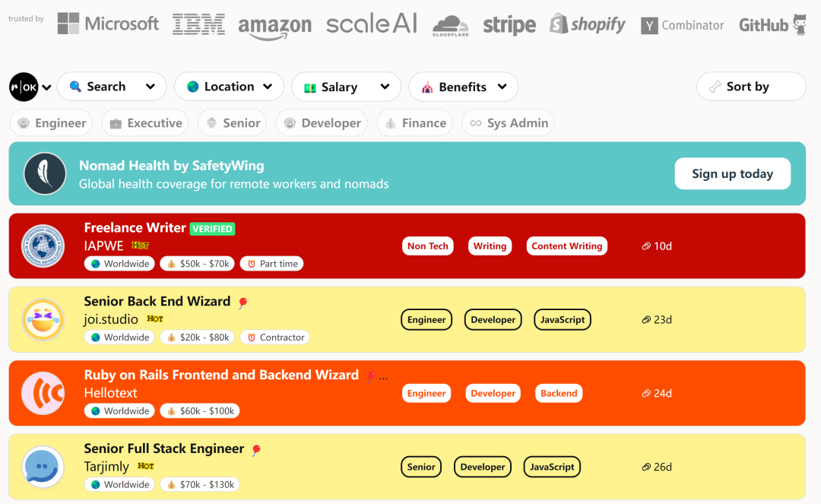
Task: Click the Remote OK logo icon
Action: (24, 87)
